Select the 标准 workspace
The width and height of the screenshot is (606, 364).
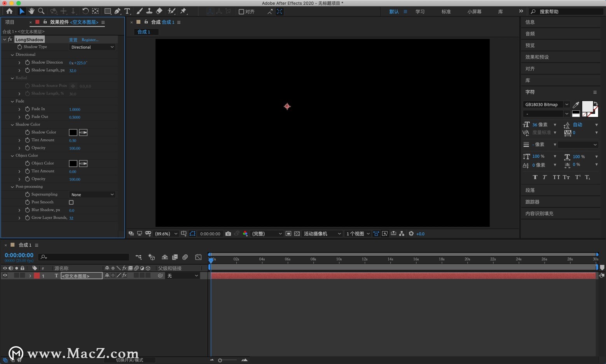click(446, 12)
